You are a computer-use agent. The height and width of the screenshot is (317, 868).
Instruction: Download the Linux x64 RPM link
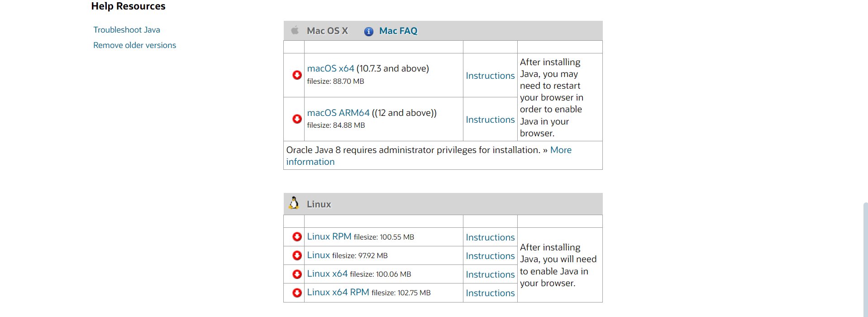pyautogui.click(x=338, y=292)
